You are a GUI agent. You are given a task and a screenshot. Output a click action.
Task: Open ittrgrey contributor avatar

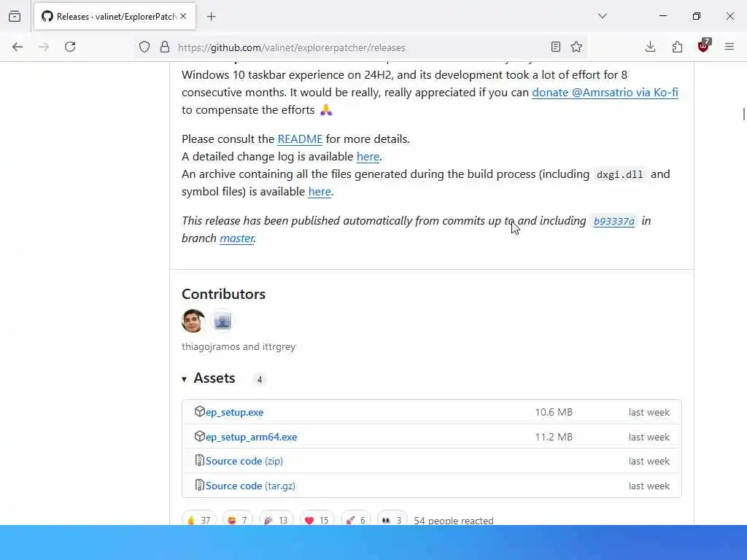pos(222,322)
